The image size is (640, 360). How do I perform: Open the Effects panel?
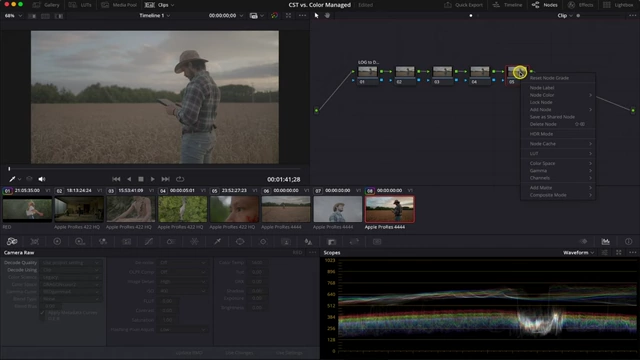[x=580, y=5]
